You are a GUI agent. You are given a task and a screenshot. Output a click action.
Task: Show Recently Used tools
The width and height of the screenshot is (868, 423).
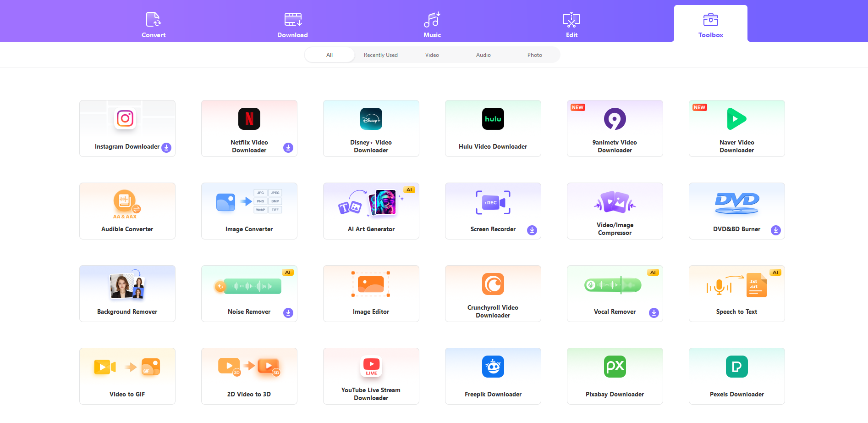click(x=381, y=55)
